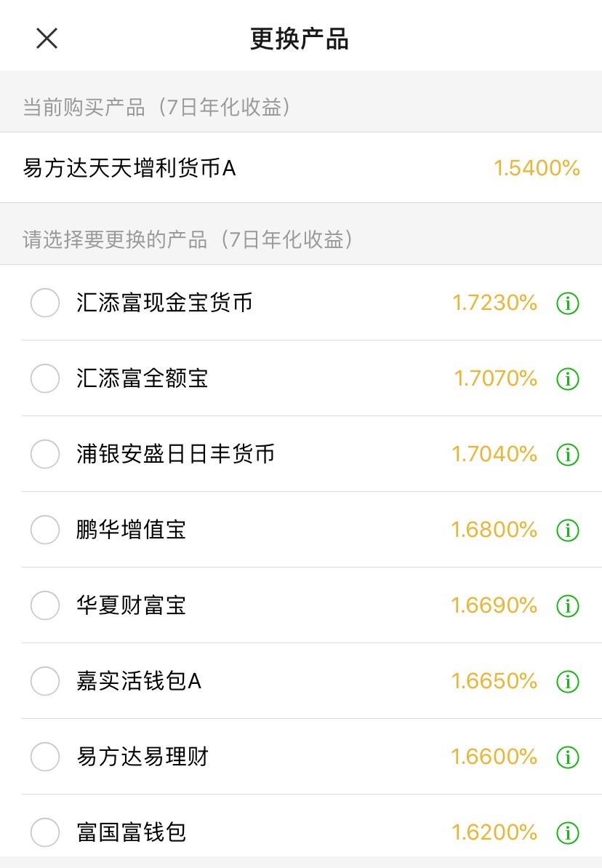Open info icon for 汇添富全额宝
The width and height of the screenshot is (602, 868).
(x=567, y=379)
